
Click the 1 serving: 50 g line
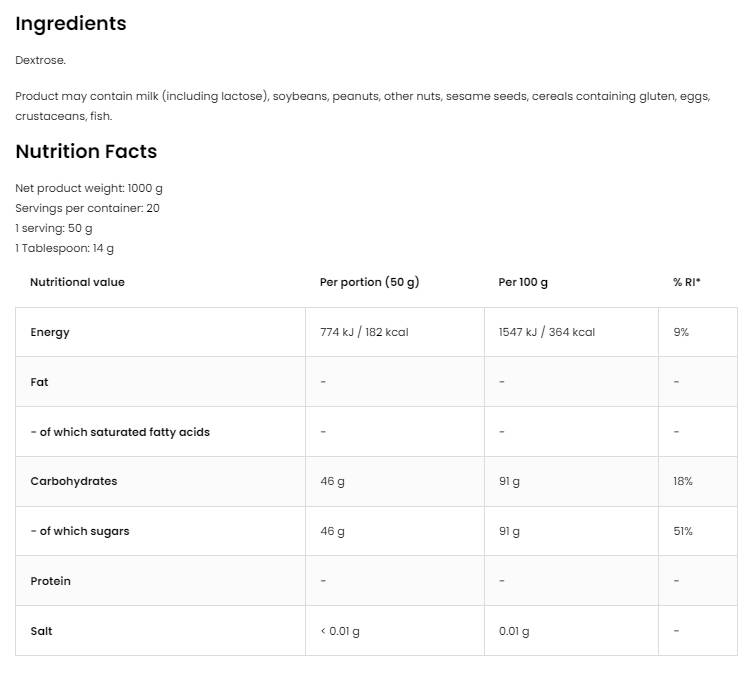(54, 228)
